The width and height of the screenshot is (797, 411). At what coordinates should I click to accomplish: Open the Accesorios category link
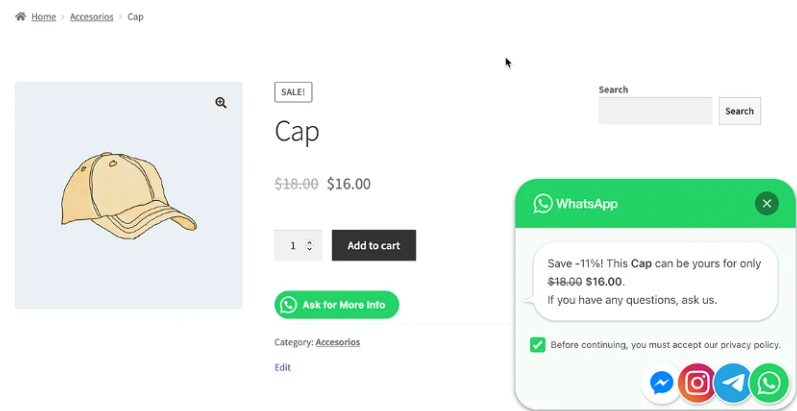coord(337,342)
